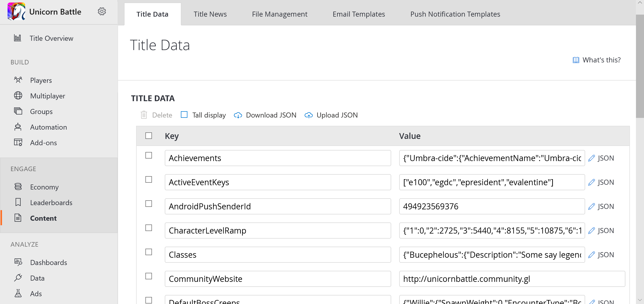Click the Download JSON button
Screen dimensions: 644x304
[x=265, y=115]
